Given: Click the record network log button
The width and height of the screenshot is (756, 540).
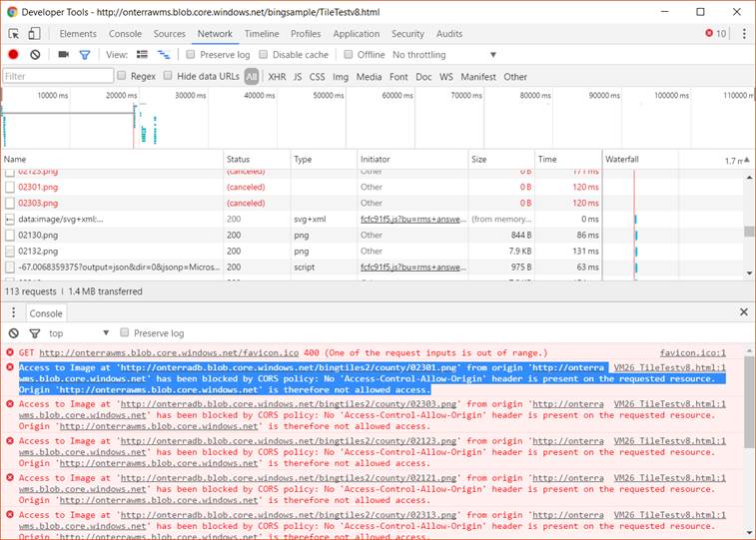Looking at the screenshot, I should click(14, 55).
